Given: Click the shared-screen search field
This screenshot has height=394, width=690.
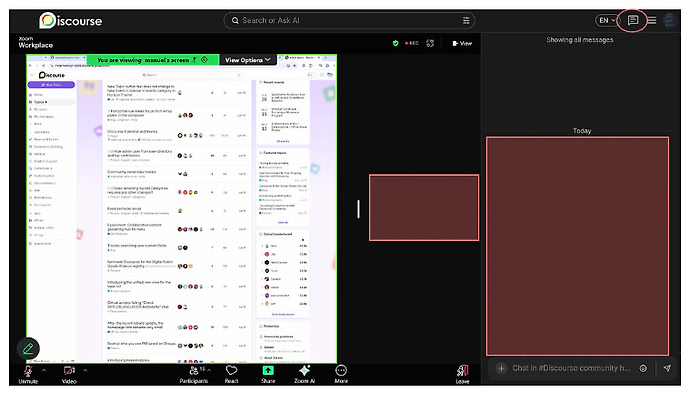Looking at the screenshot, I should tap(191, 75).
